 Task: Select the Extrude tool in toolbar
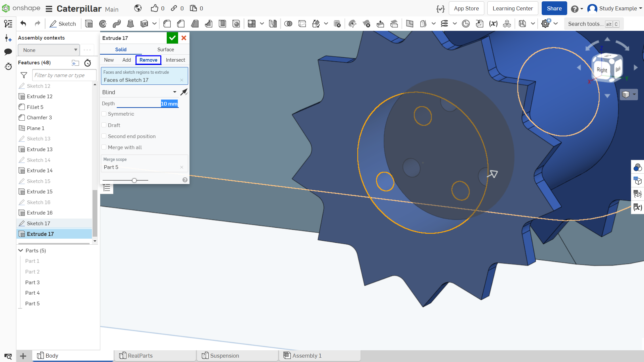(89, 24)
